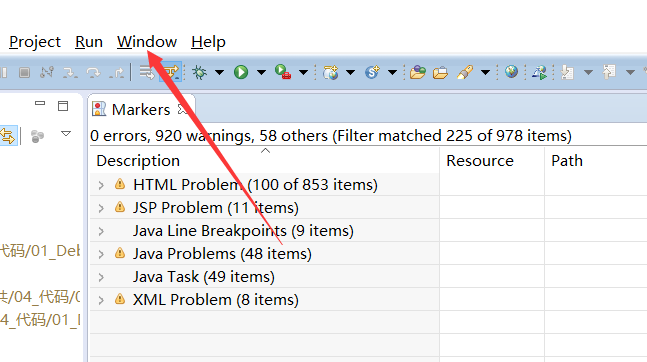Screen dimensions: 647x362
Task: Open the Run menu
Action: [89, 42]
